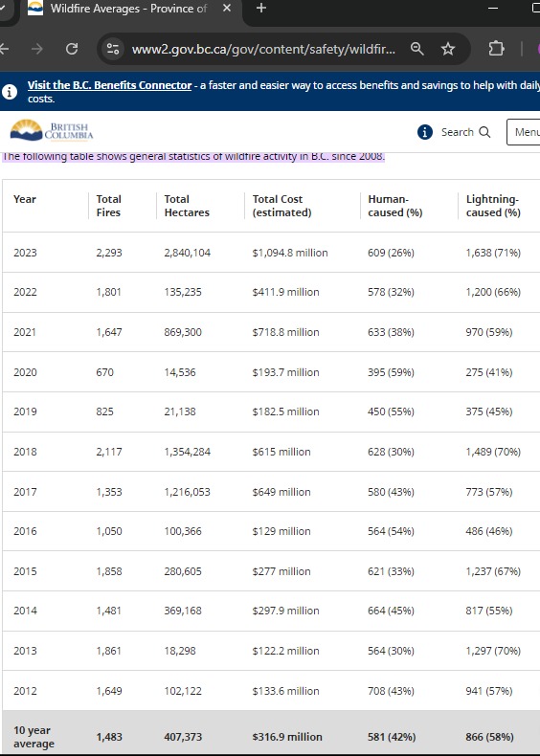The image size is (540, 756).
Task: Click the Total Fires column header
Action: (108, 206)
